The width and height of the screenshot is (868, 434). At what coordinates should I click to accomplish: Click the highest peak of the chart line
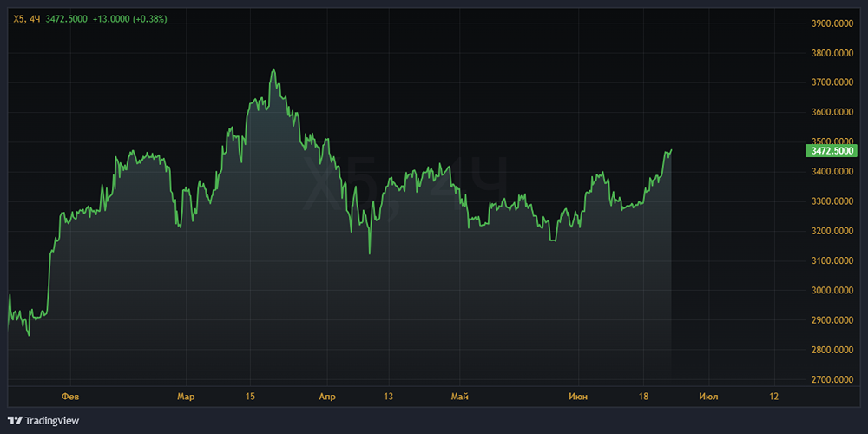click(273, 69)
